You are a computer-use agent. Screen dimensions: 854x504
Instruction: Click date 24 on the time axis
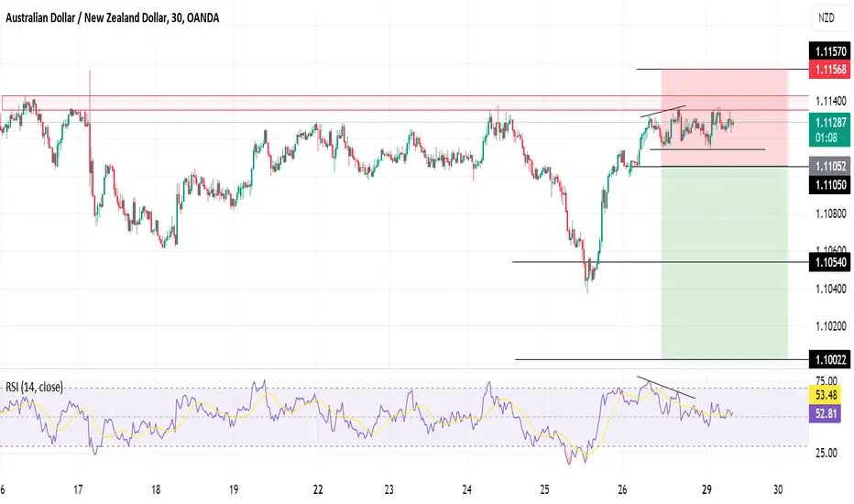[466, 489]
